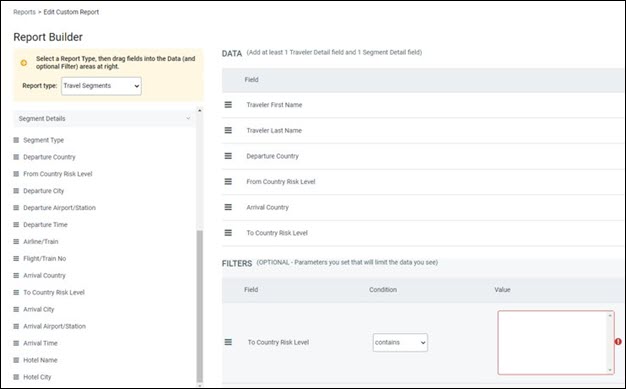Open the Report type dropdown
Viewport: 626px width, 389px height.
point(101,86)
